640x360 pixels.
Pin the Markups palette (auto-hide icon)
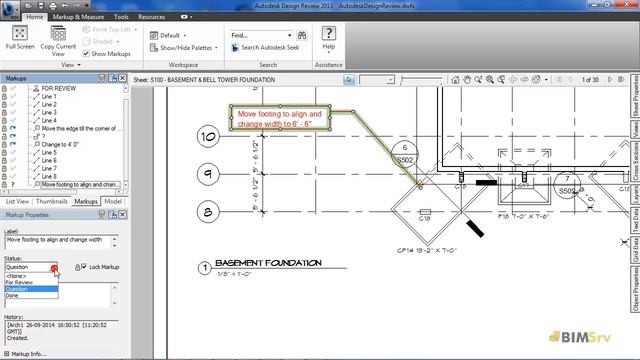pyautogui.click(x=102, y=78)
